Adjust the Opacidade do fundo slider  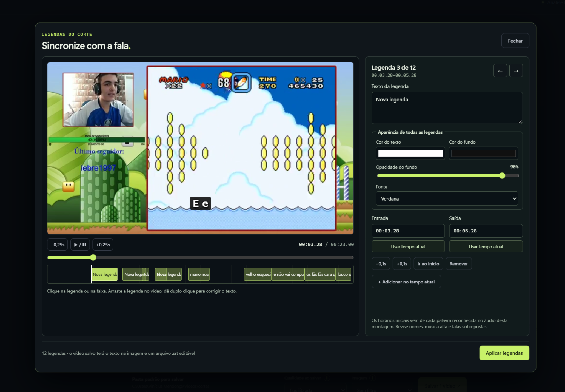coord(448,176)
